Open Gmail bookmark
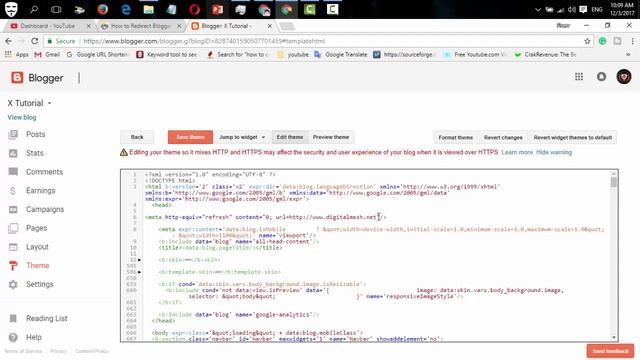Viewport: 640px width, 360px height. tap(47, 54)
